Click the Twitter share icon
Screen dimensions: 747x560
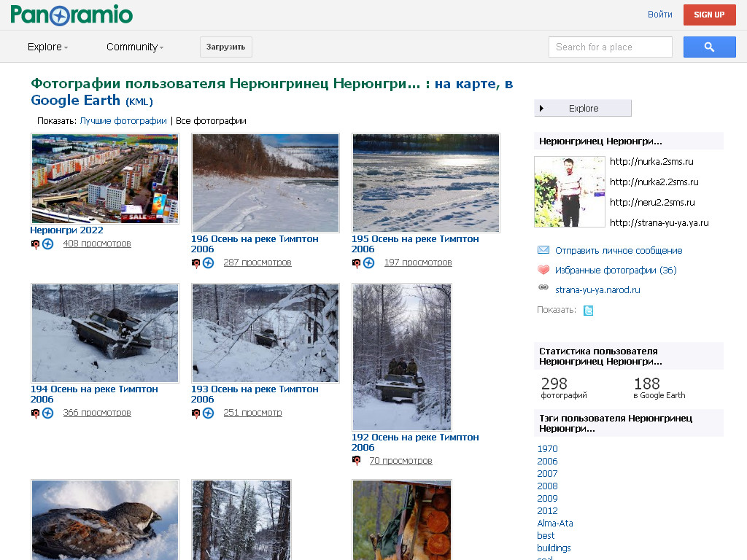(588, 310)
